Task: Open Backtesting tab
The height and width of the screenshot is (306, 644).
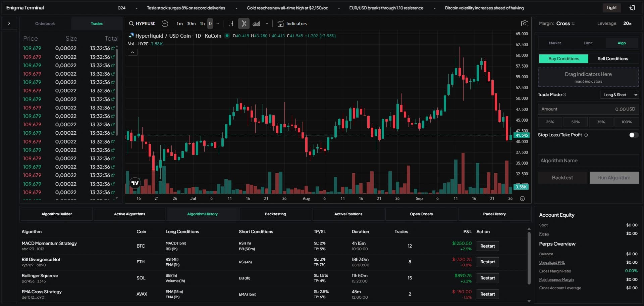Action: click(x=275, y=214)
